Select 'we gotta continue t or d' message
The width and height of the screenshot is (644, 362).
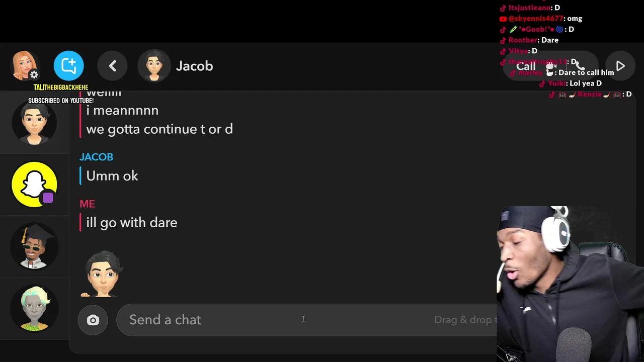(x=159, y=129)
